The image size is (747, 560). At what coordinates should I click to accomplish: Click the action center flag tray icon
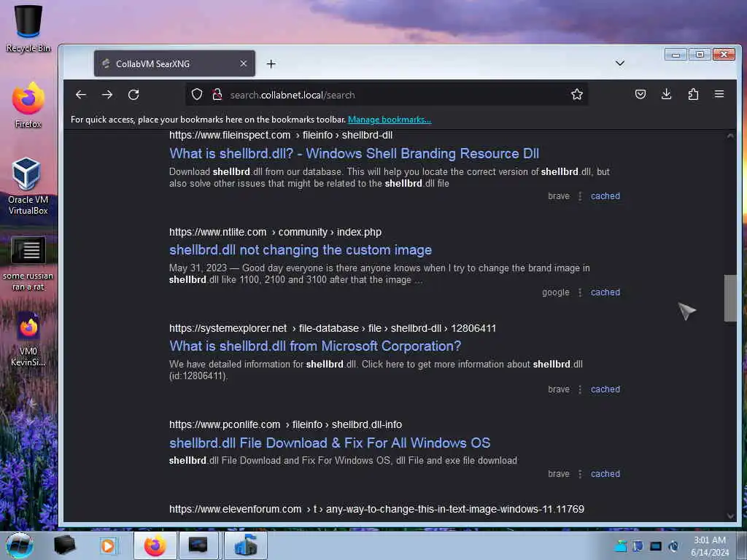[638, 546]
